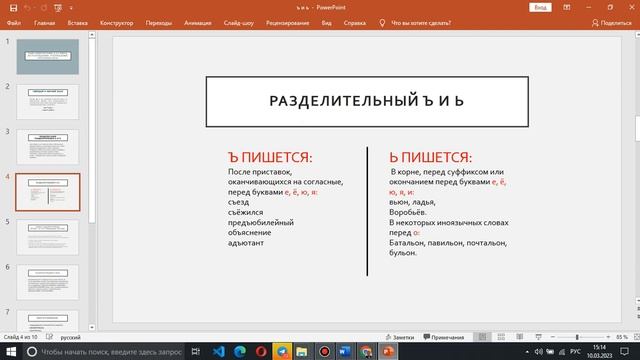Screen dimensions: 640x360
Task: Click the 'Ь ПИШЕТСЯ:' heading
Action: click(x=430, y=157)
